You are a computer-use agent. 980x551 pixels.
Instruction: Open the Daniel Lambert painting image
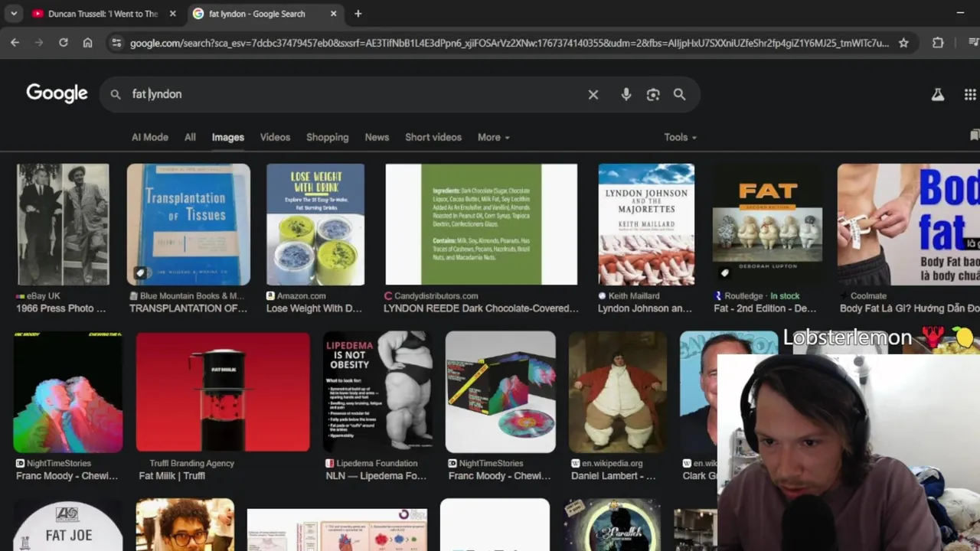pyautogui.click(x=618, y=392)
